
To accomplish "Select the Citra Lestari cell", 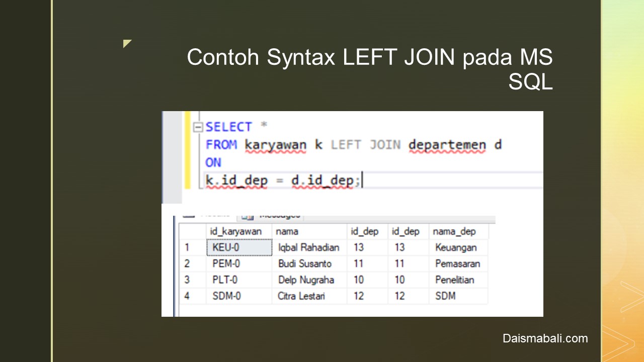I will tap(301, 296).
